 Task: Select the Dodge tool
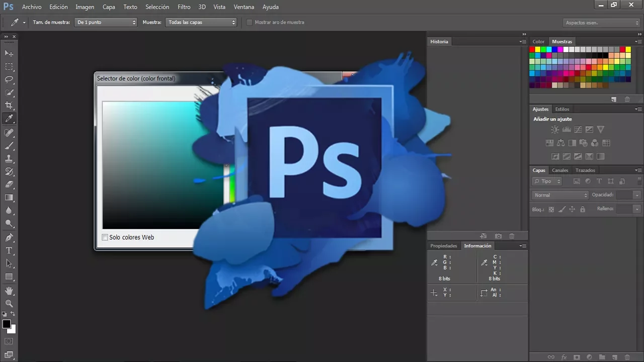9,224
